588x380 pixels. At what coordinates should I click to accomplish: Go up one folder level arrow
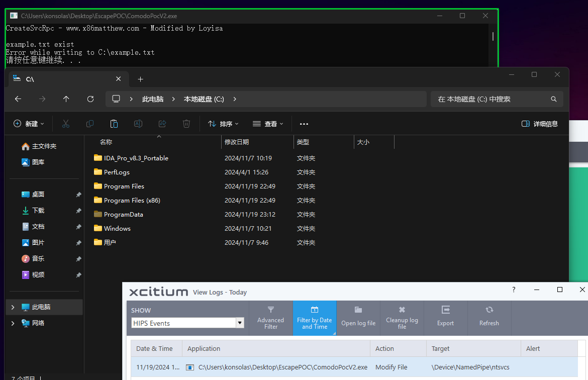pyautogui.click(x=66, y=99)
